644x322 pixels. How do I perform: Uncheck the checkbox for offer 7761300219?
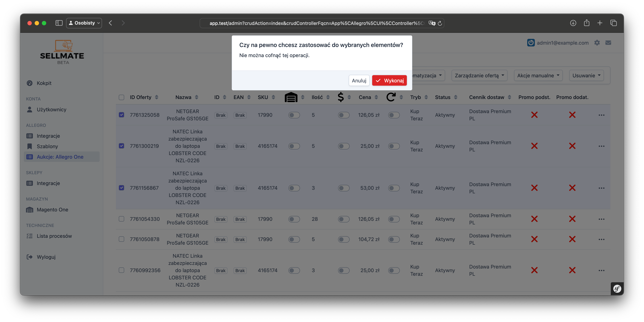[121, 146]
